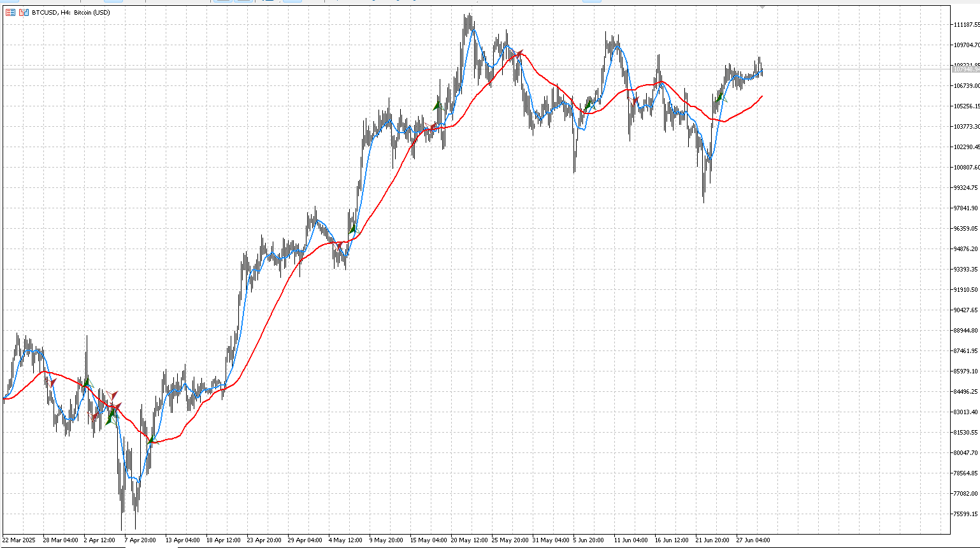Select right end of red moving average line

(x=762, y=96)
